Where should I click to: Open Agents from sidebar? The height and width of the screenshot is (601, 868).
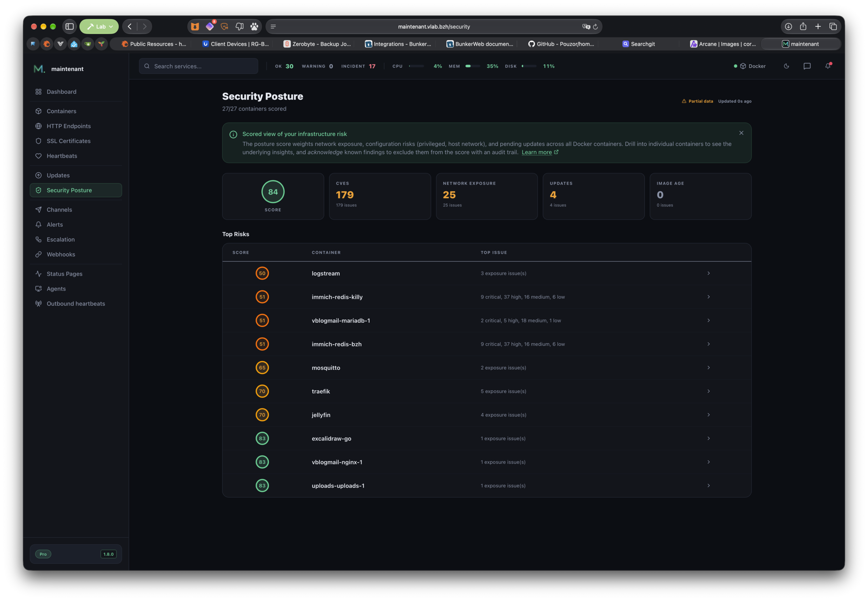tap(76, 288)
